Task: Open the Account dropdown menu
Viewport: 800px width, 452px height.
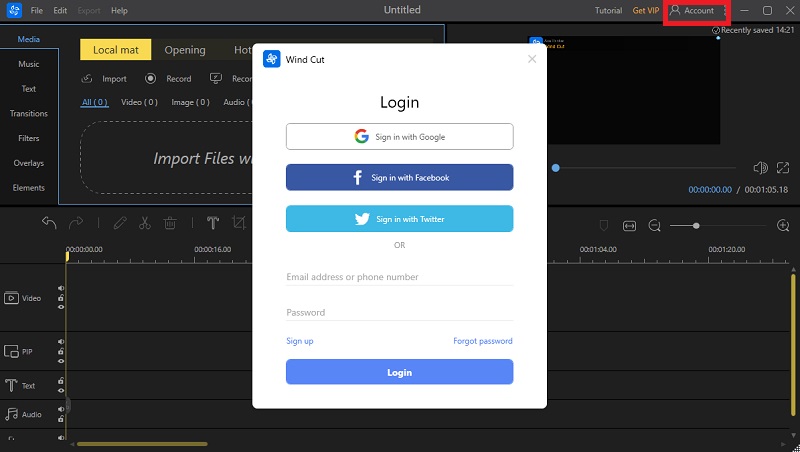Action: click(x=697, y=11)
